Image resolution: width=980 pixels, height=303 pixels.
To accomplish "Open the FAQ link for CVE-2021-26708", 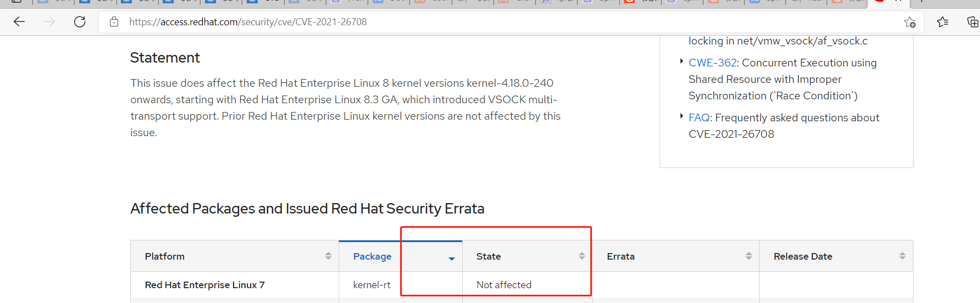I will [x=699, y=118].
